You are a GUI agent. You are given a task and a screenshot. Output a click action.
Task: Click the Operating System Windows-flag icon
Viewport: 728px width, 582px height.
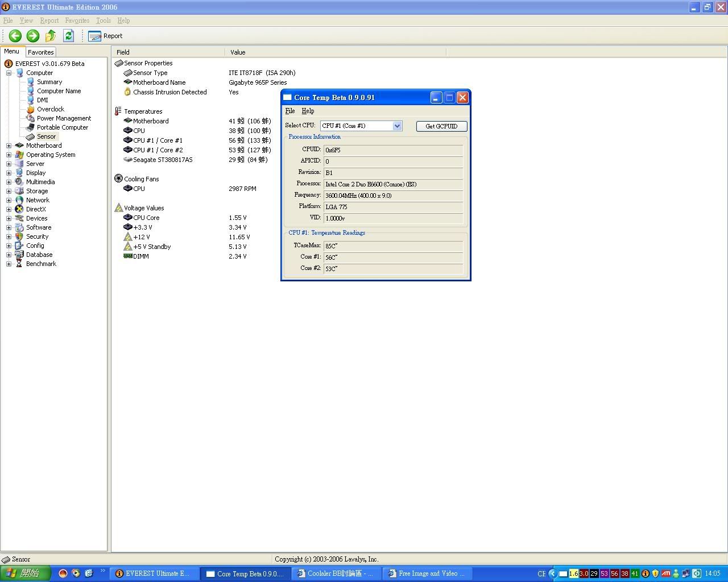click(19, 155)
